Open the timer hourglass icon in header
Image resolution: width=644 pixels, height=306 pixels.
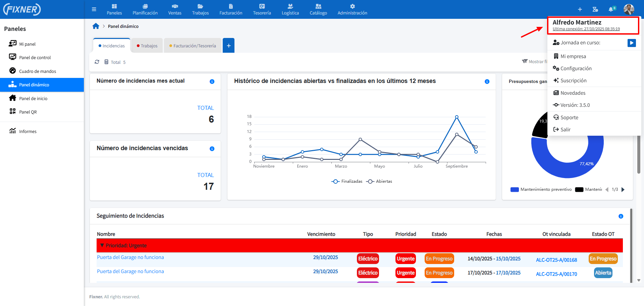pos(595,9)
